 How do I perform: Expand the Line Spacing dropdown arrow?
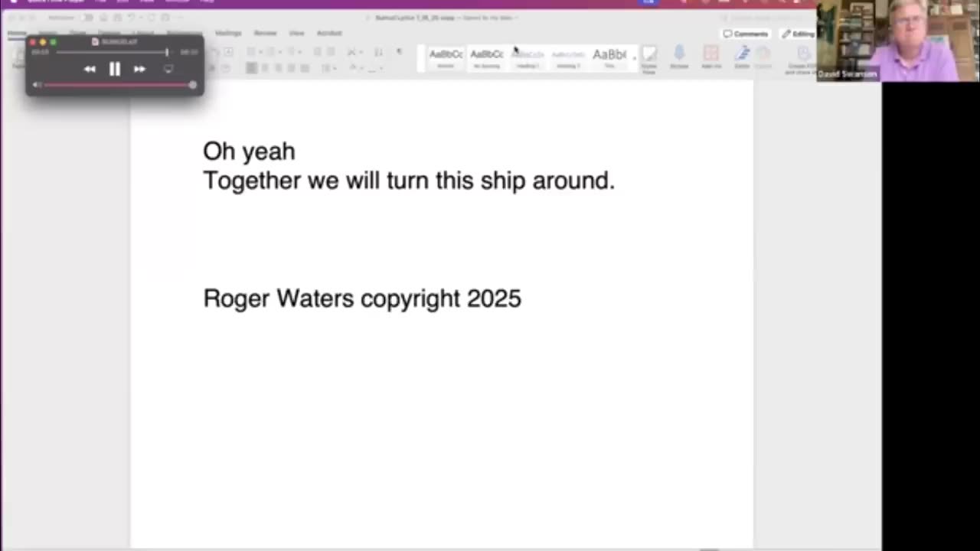pyautogui.click(x=335, y=68)
